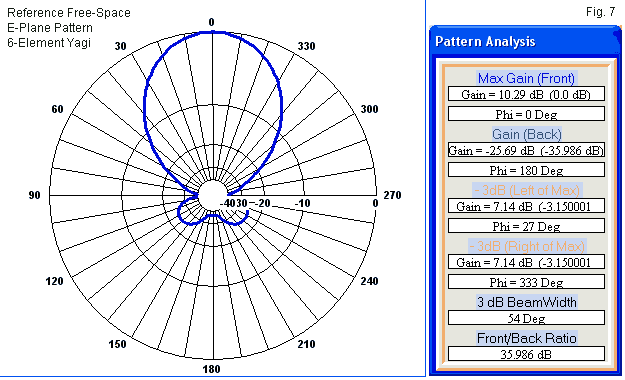
Task: Click the Phi = 0 Deg field
Action: (x=526, y=114)
